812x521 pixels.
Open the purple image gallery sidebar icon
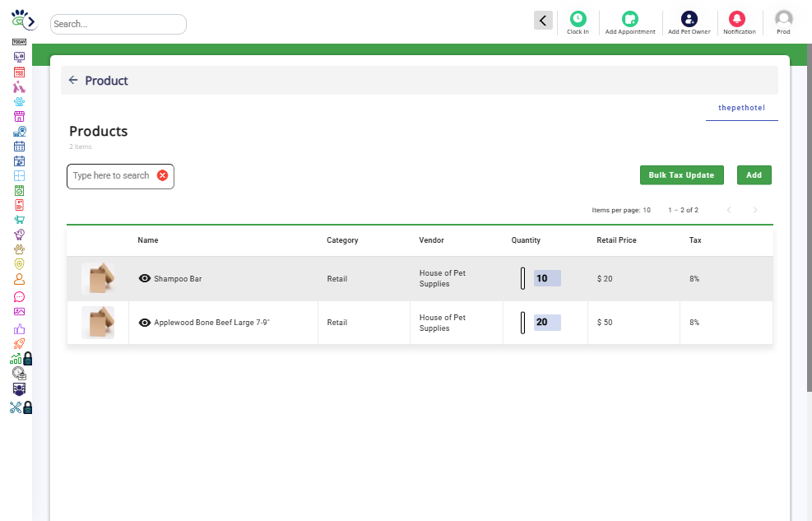(19, 312)
